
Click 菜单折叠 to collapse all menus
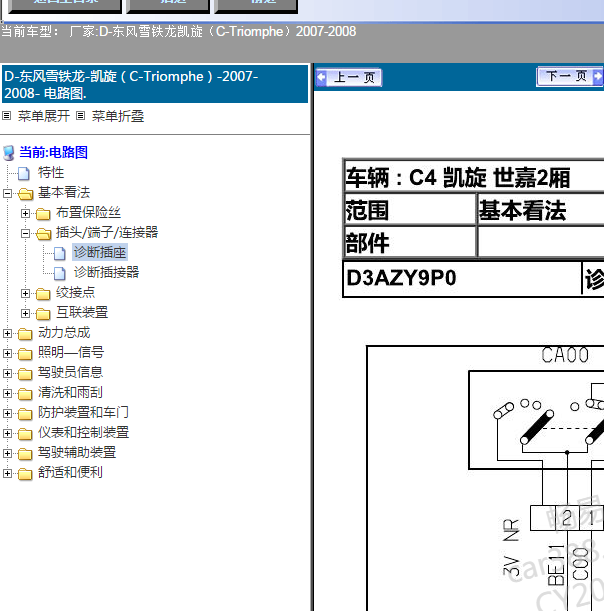[118, 116]
